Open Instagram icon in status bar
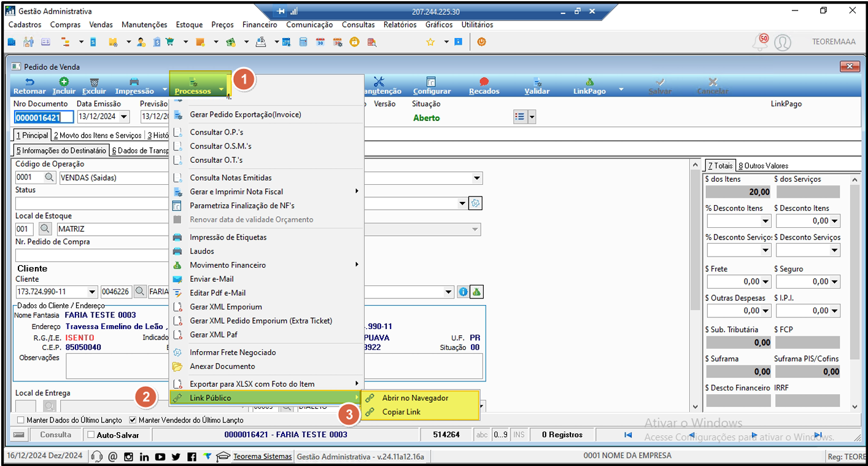This screenshot has height=466, width=868. [x=128, y=456]
